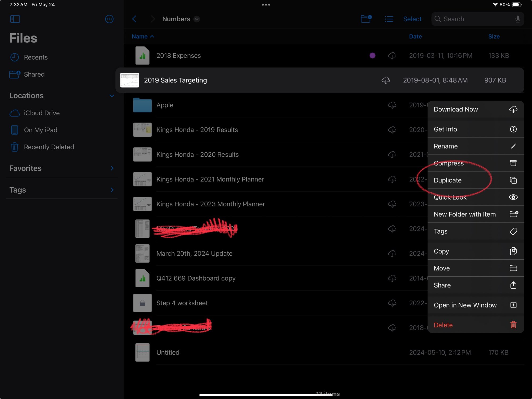Click the 2019-08-01, 8:48 AM date
The height and width of the screenshot is (399, 532).
(435, 80)
